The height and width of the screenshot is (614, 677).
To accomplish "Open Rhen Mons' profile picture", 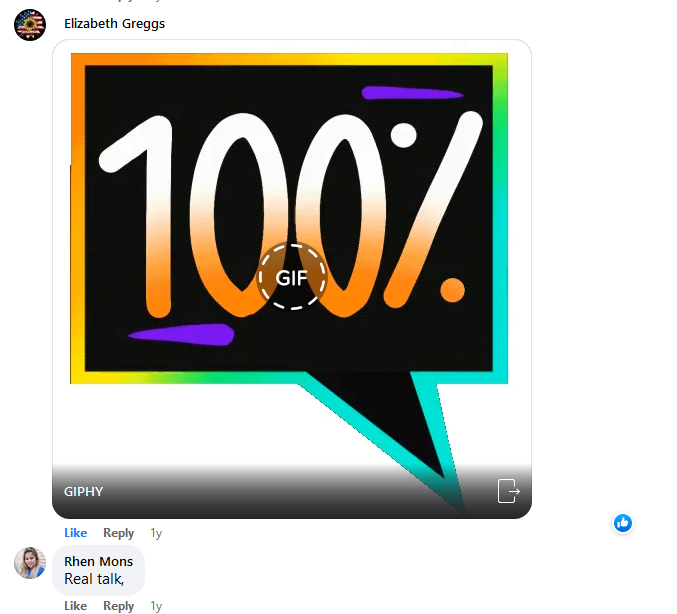I will coord(30,563).
